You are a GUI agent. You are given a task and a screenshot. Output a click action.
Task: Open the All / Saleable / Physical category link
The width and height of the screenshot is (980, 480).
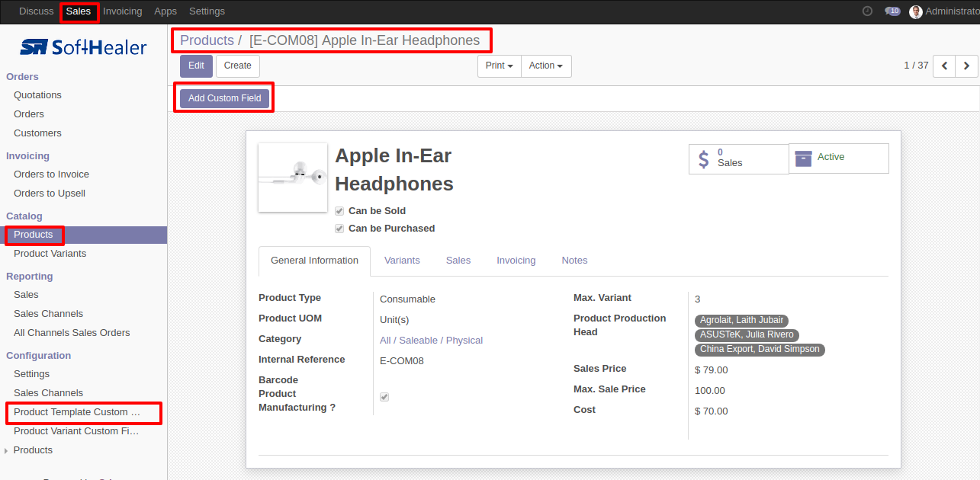point(431,341)
